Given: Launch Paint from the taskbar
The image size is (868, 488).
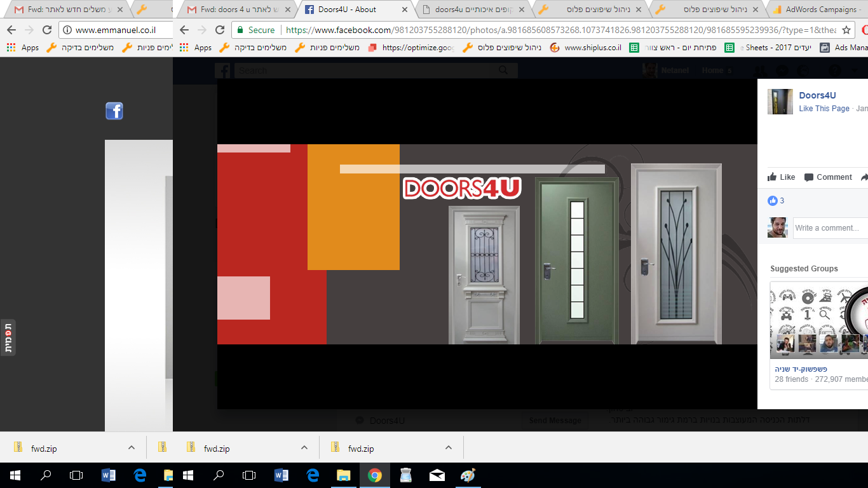Looking at the screenshot, I should [468, 475].
